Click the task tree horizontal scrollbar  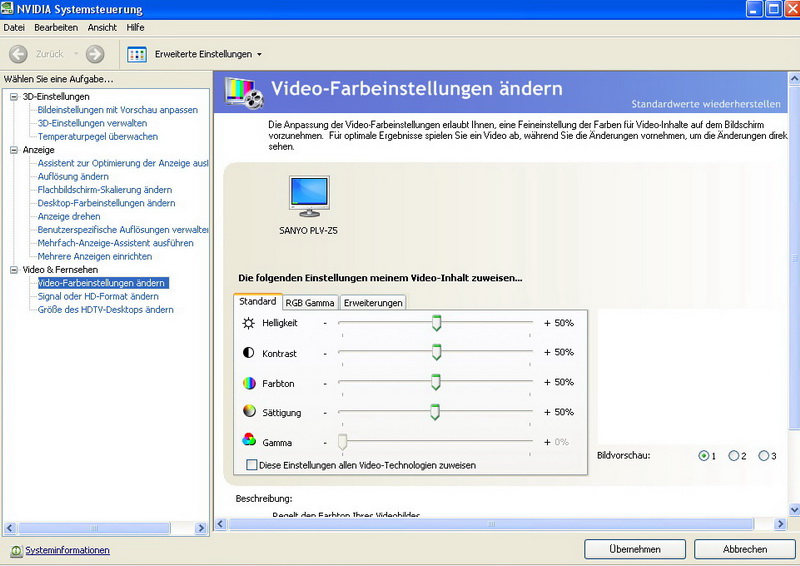coord(94,528)
